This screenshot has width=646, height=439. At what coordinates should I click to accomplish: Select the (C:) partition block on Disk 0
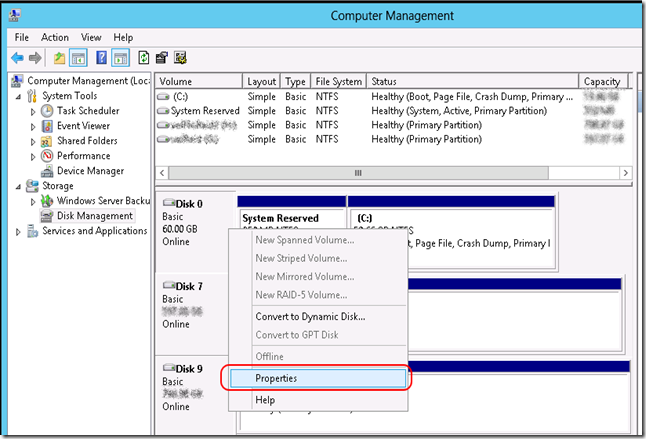point(451,233)
